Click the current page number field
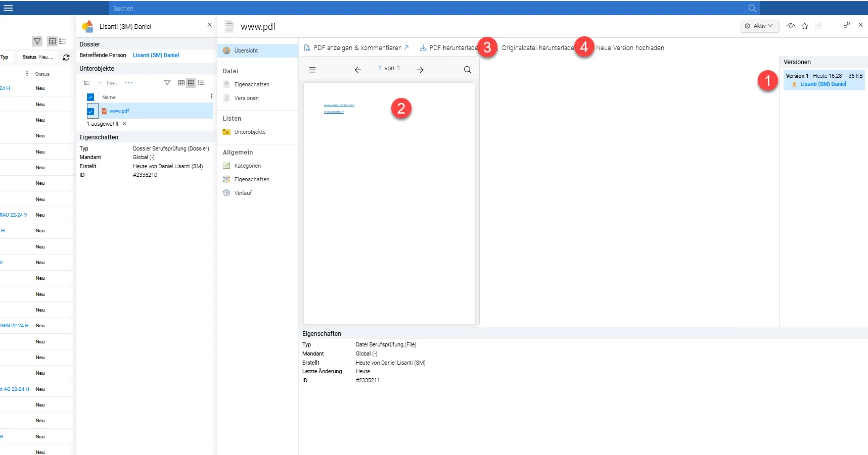The height and width of the screenshot is (455, 868). 380,68
